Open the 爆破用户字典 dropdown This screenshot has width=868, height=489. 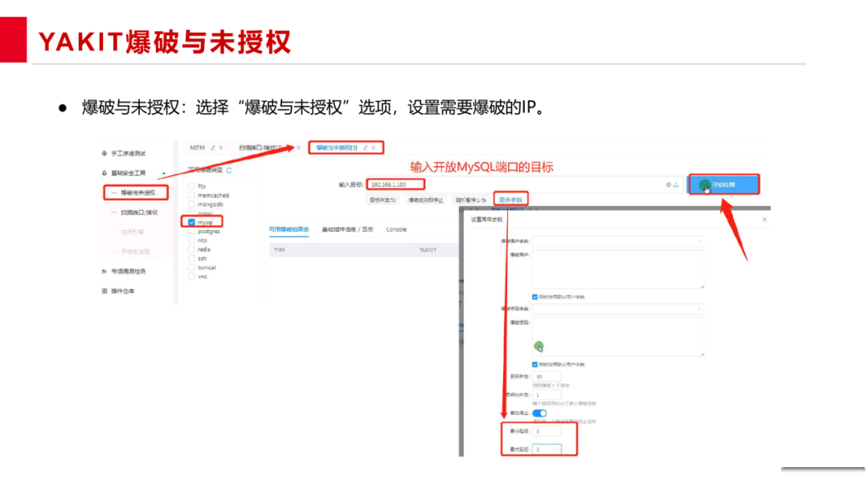(x=618, y=241)
